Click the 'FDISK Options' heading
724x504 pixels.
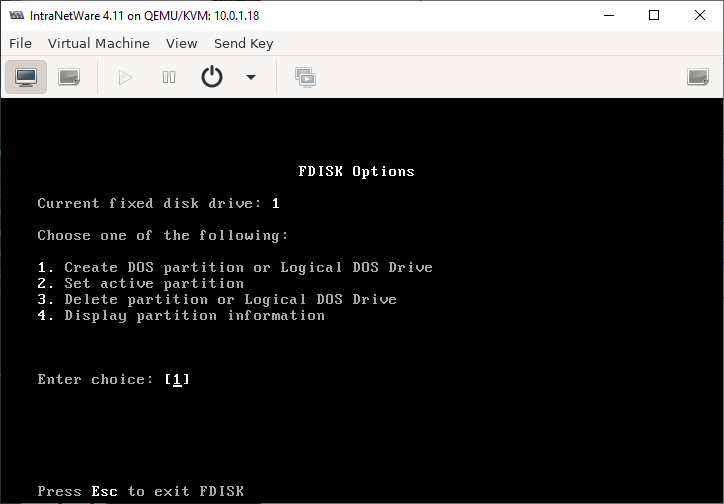pyautogui.click(x=356, y=172)
